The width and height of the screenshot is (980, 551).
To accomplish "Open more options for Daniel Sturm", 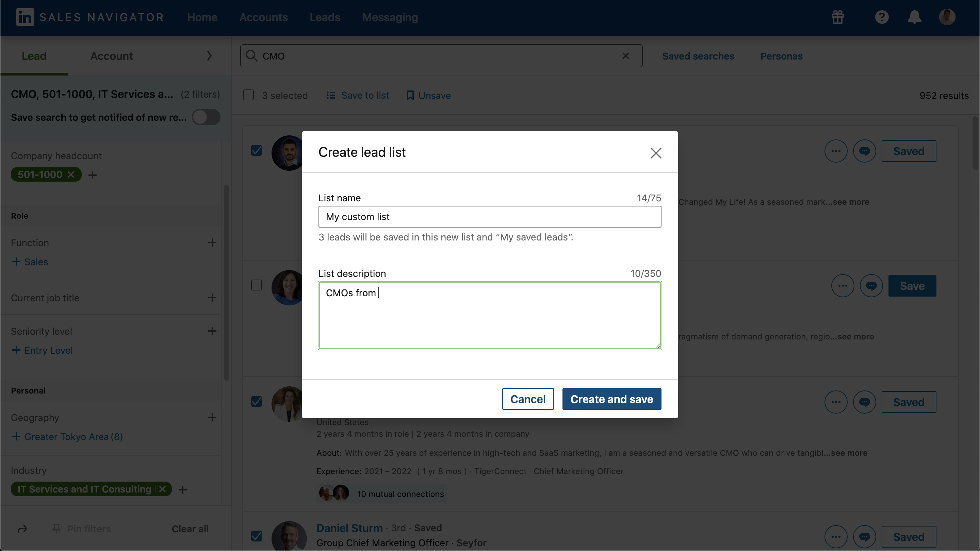I will (836, 537).
